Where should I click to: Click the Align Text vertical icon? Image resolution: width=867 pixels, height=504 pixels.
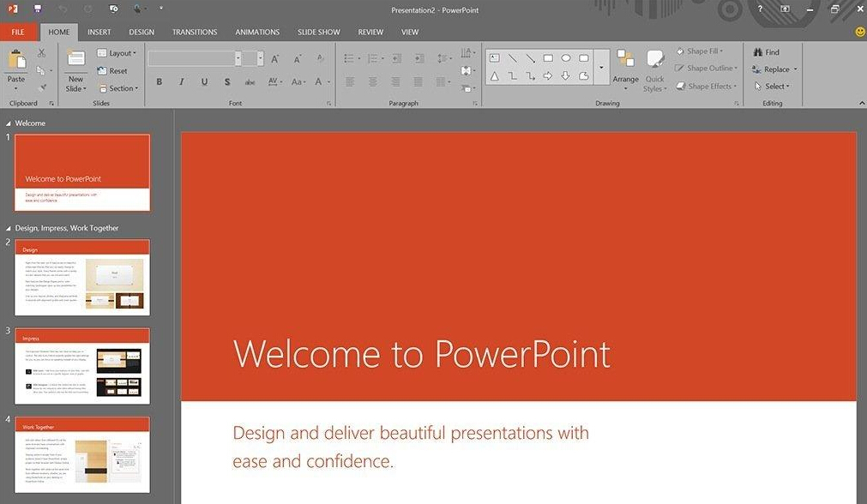467,71
